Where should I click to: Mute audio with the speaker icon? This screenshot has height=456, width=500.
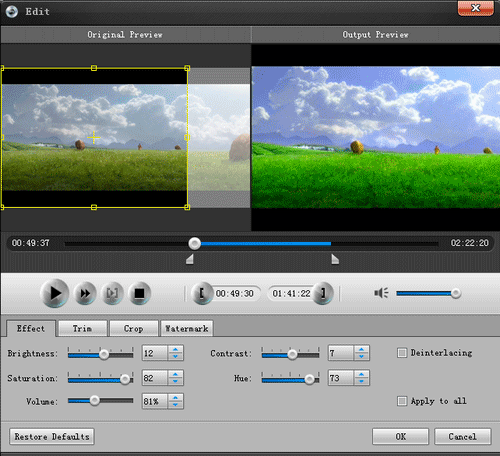[x=381, y=293]
